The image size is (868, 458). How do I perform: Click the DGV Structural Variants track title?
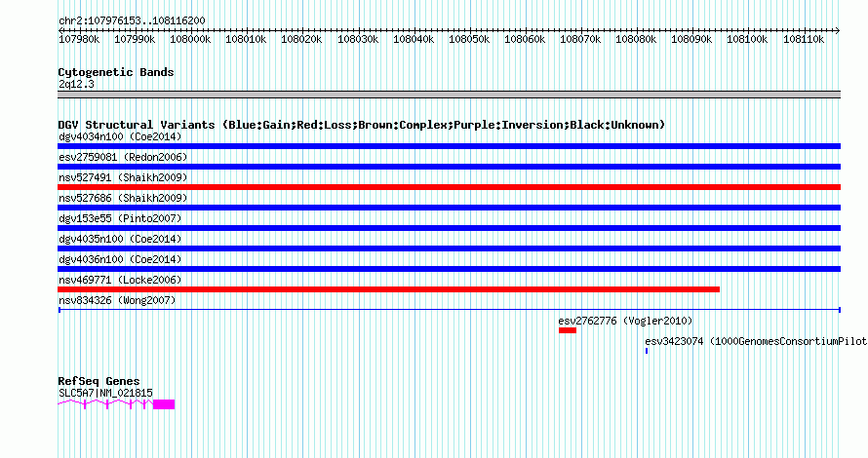[362, 125]
